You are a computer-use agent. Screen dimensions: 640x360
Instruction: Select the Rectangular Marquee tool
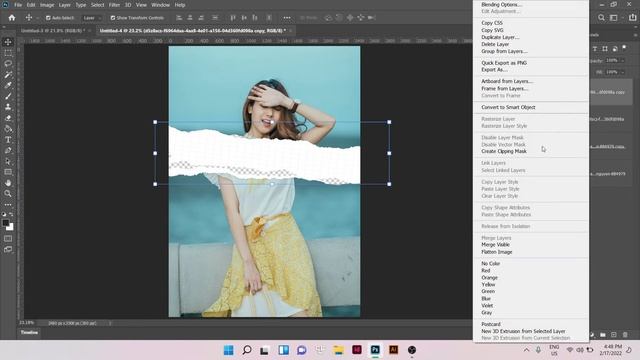[8, 53]
